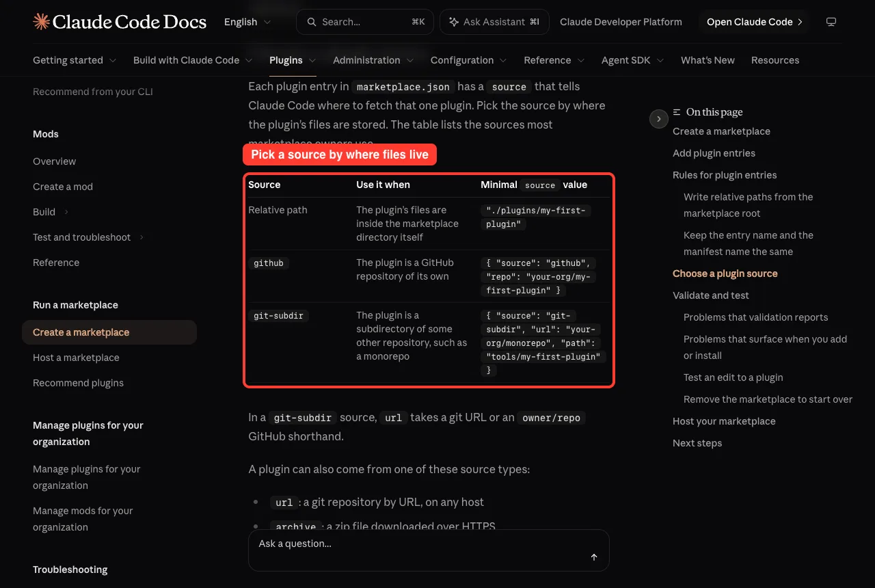
Task: Focus the Search docs field
Action: click(364, 22)
